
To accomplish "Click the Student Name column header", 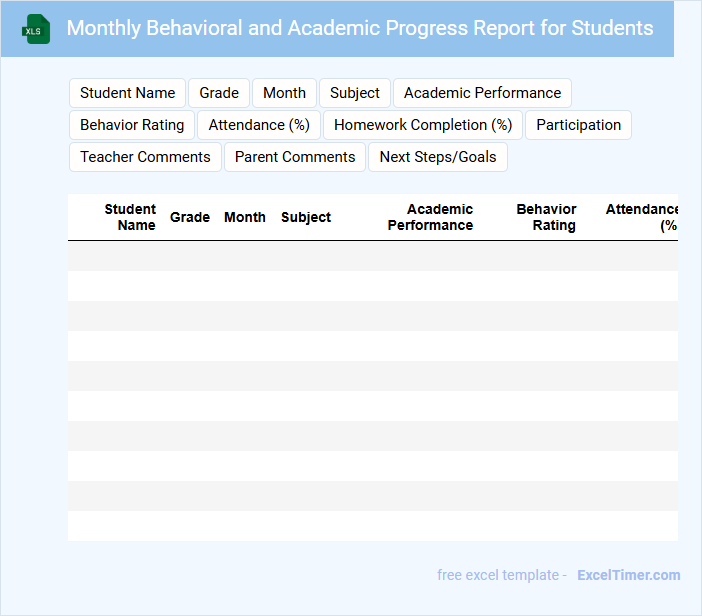I will tap(131, 217).
